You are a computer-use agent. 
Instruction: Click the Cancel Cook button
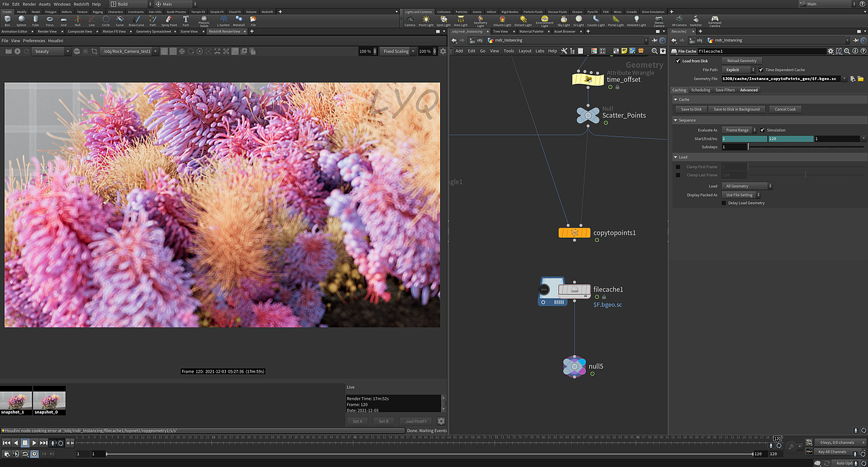click(785, 109)
